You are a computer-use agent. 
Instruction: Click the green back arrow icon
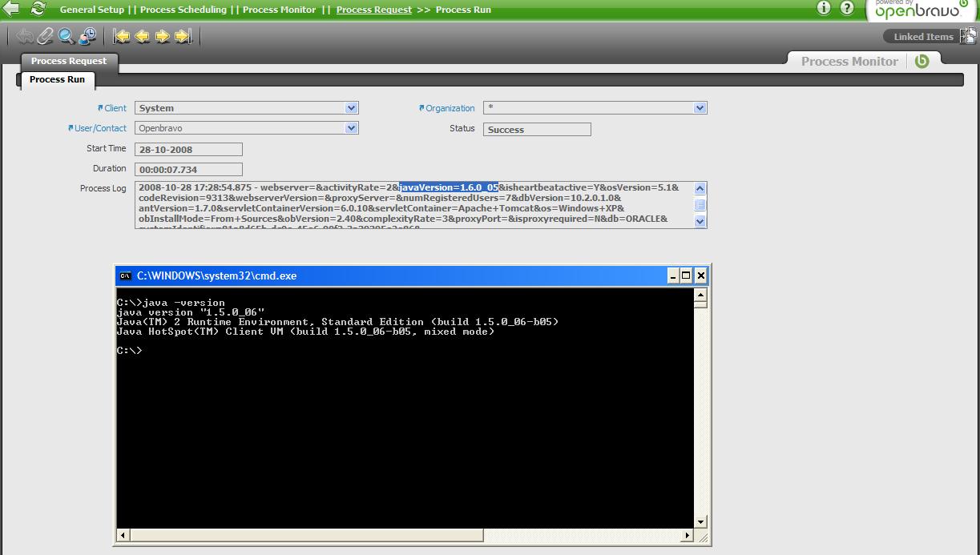11,9
